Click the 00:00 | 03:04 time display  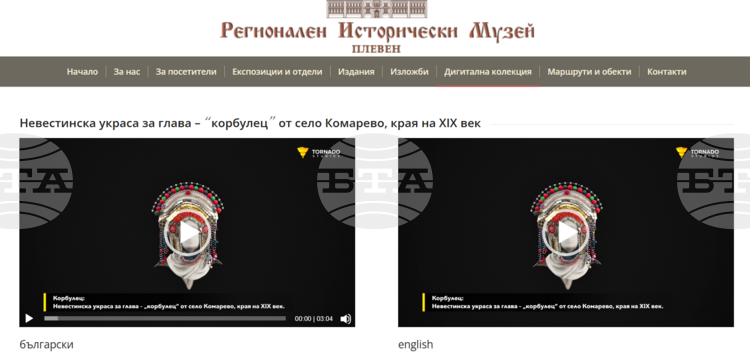coord(314,319)
